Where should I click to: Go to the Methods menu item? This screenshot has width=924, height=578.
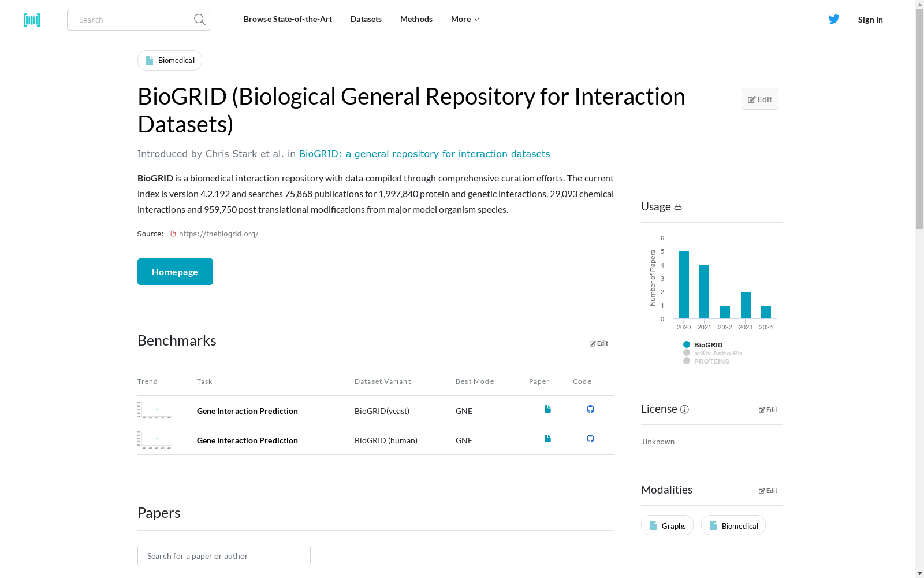[x=416, y=19]
